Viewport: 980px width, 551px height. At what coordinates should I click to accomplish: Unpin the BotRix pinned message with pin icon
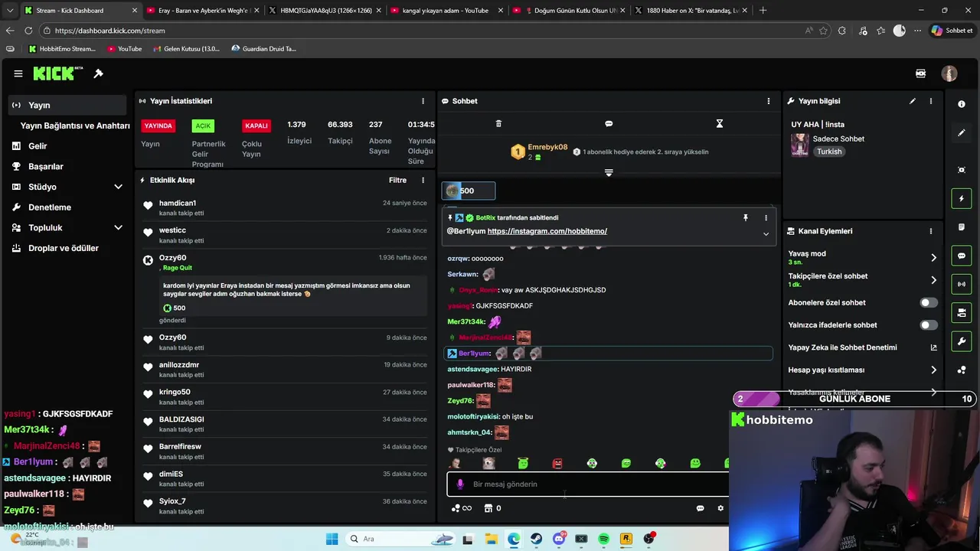coord(745,218)
